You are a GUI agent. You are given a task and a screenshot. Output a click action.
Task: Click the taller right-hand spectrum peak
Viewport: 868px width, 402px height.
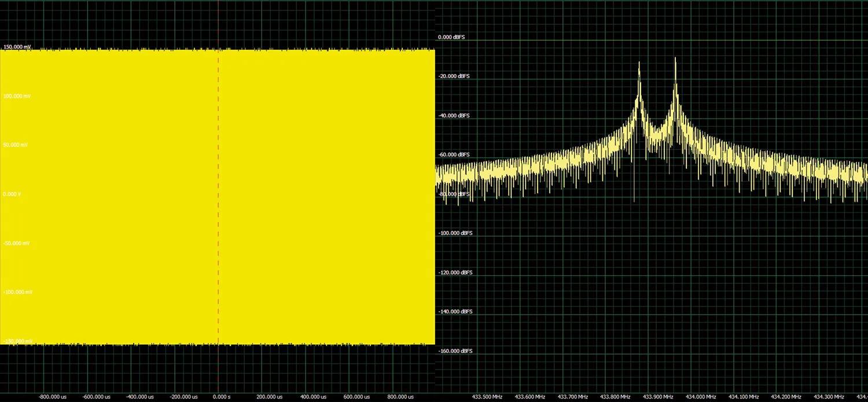(675, 81)
